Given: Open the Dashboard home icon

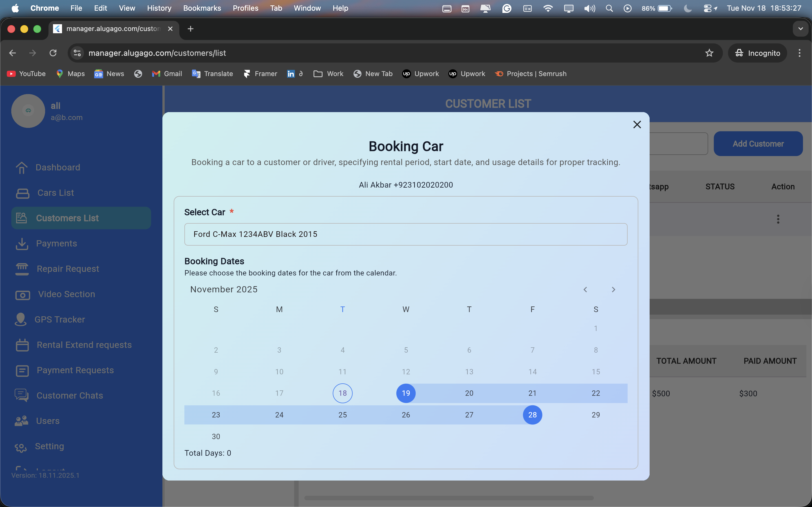Looking at the screenshot, I should 21,168.
